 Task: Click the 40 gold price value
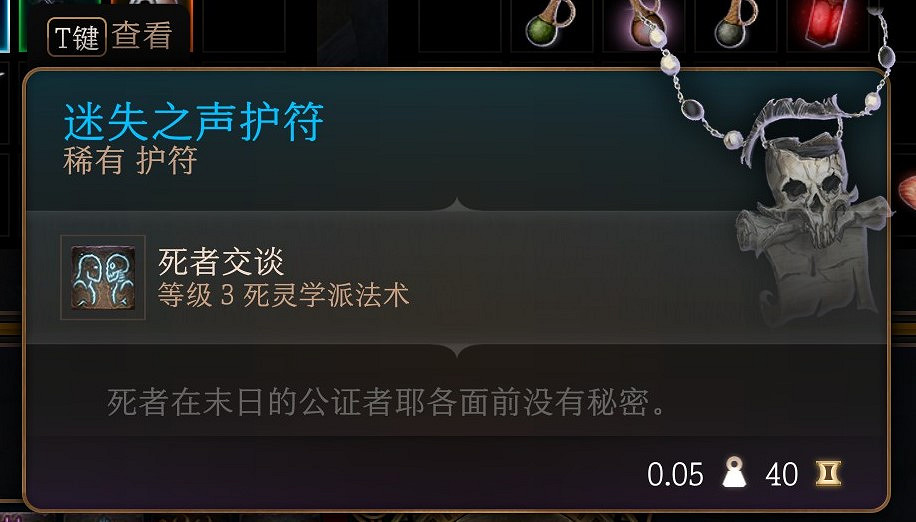782,474
